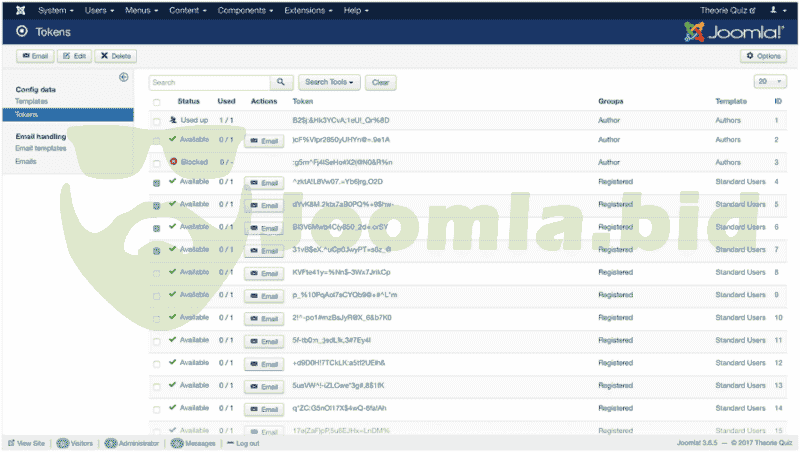800x452 pixels.
Task: Check the box for the Used up token row
Action: click(x=156, y=120)
